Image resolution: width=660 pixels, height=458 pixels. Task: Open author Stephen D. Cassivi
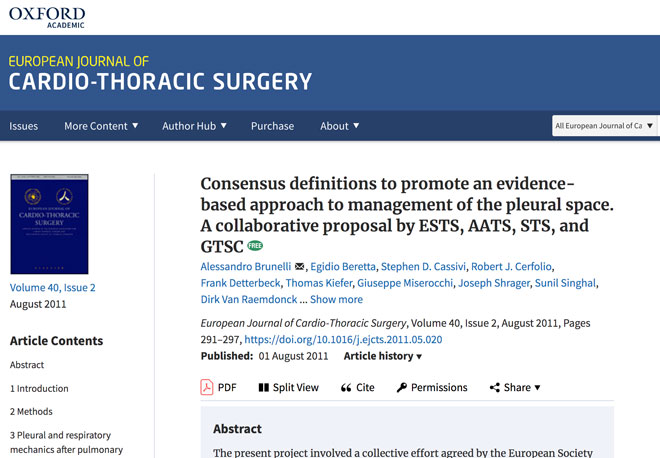423,266
